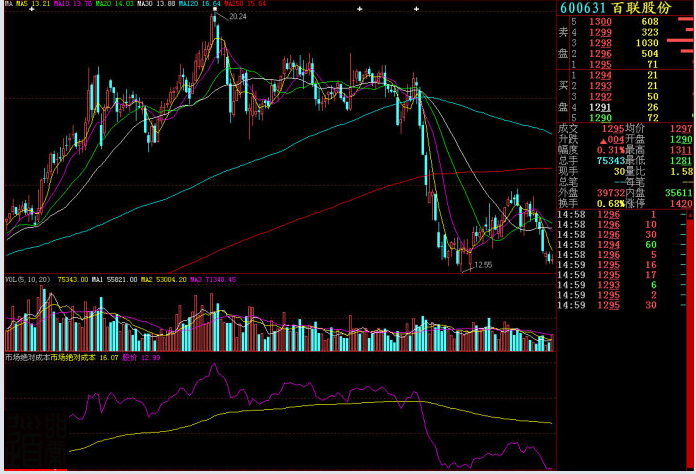Image resolution: width=696 pixels, height=474 pixels.
Task: Click the 外盘 value 39732
Action: pyautogui.click(x=611, y=193)
